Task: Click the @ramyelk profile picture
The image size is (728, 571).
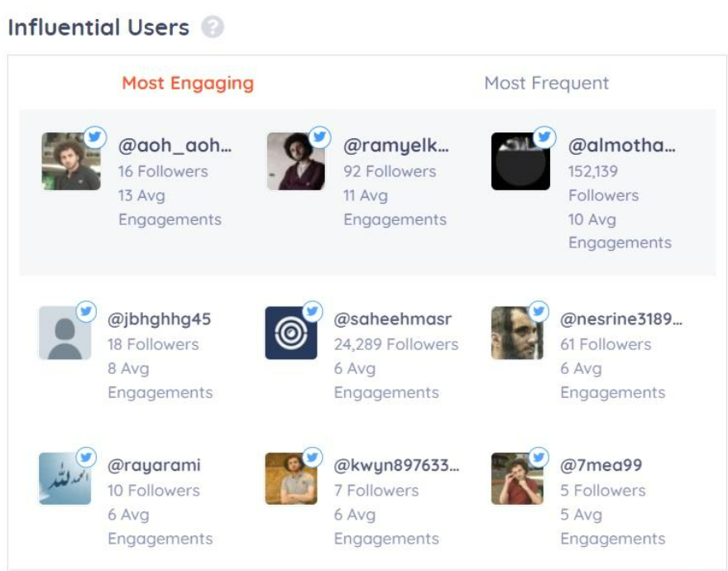Action: pos(296,161)
